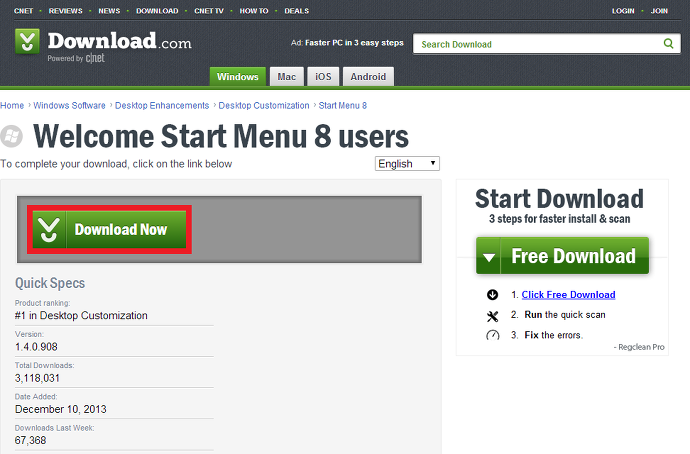Switch to the Mac tab
The width and height of the screenshot is (690, 454).
286,77
